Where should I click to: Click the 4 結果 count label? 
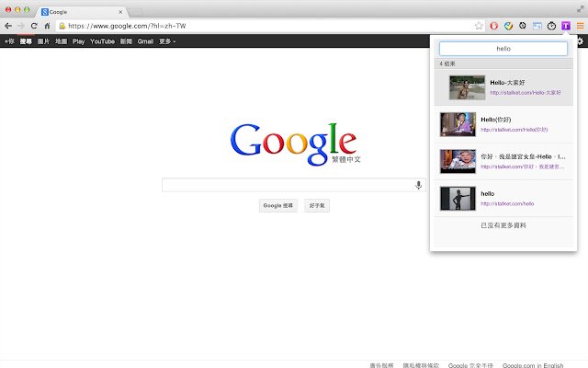447,63
